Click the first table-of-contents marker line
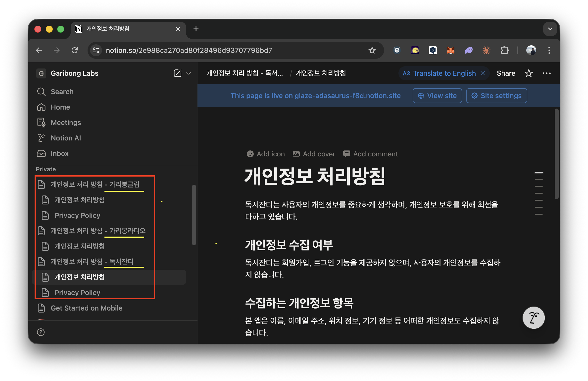 coord(539,172)
